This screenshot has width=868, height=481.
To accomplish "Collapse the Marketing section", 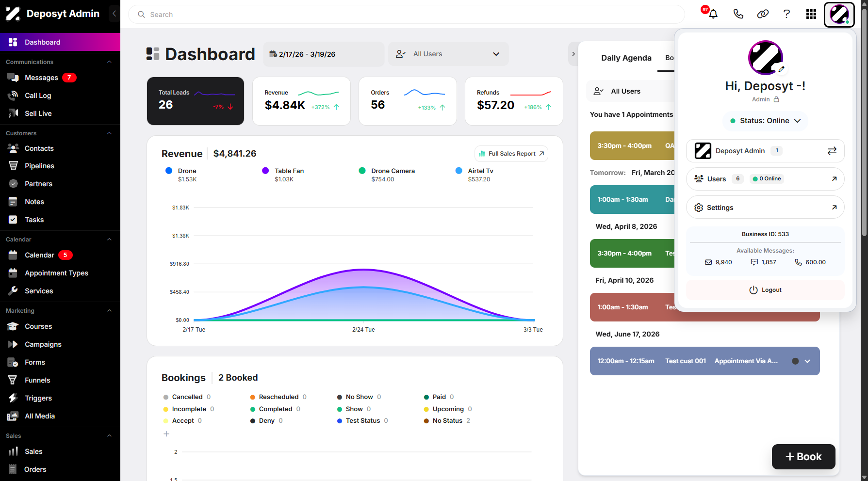I will [109, 311].
